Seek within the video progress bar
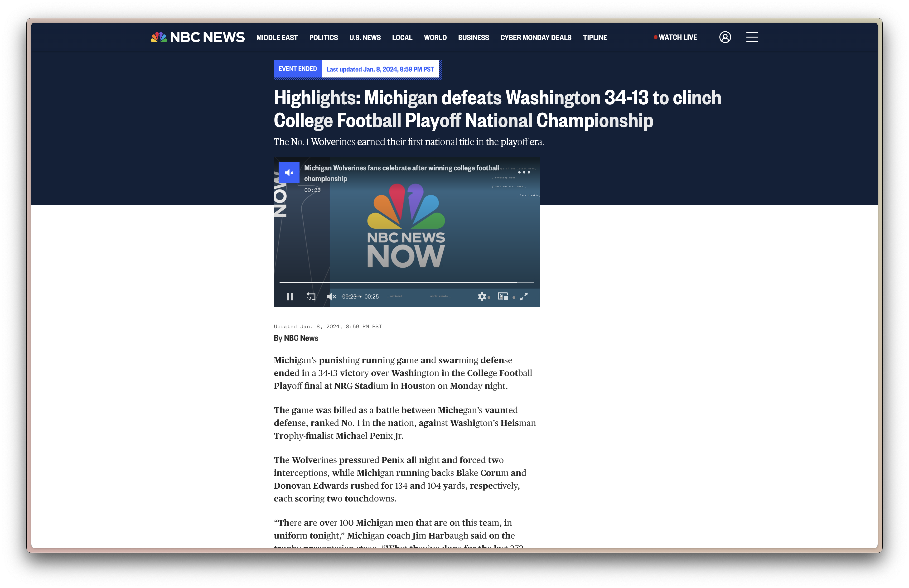The image size is (909, 588). pos(406,282)
